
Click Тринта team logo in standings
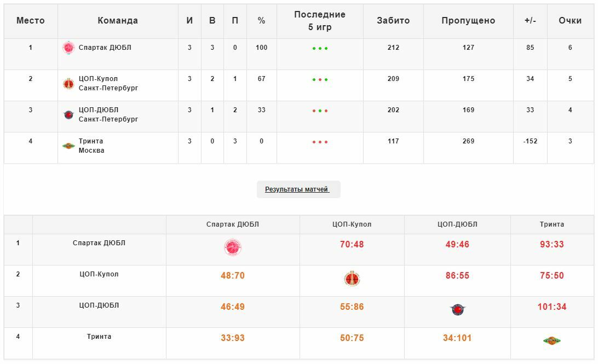pyautogui.click(x=68, y=146)
